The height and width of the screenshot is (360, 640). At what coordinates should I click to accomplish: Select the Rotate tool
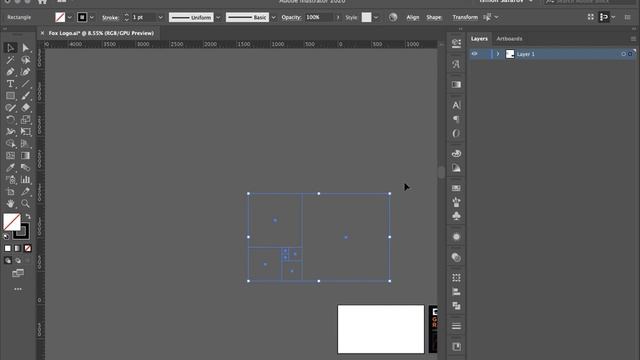(10, 120)
